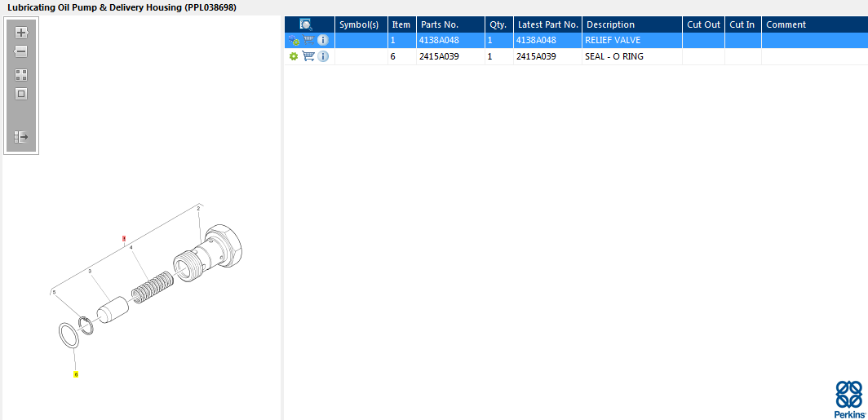This screenshot has height=420, width=868.
Task: Show the info icon for SEAL - O RING
Action: click(x=323, y=56)
